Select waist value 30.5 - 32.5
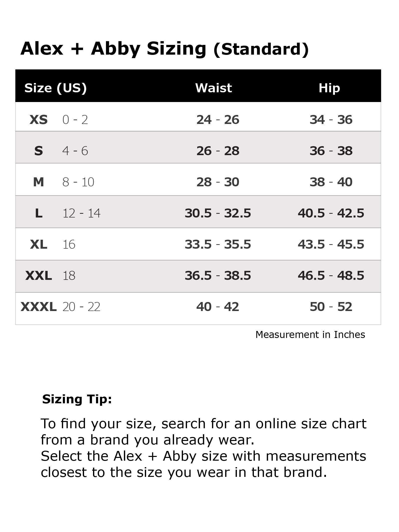Screen dimensions: 399x532 (x=218, y=213)
